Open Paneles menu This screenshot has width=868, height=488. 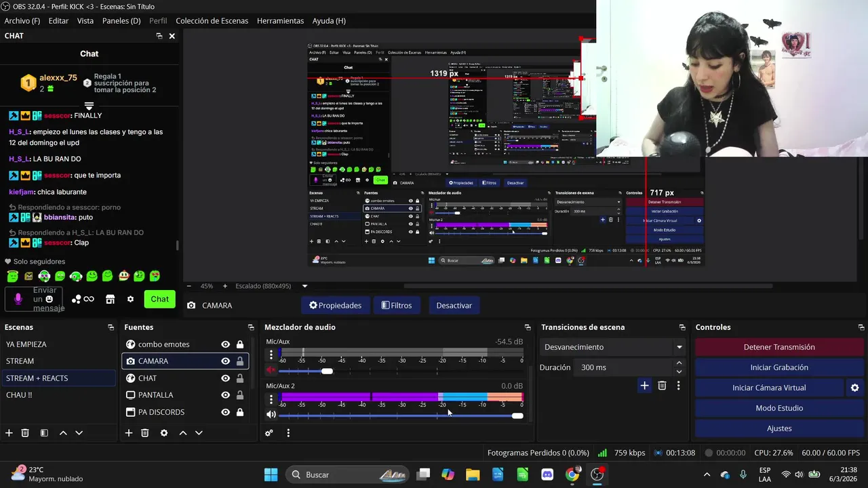pos(121,21)
